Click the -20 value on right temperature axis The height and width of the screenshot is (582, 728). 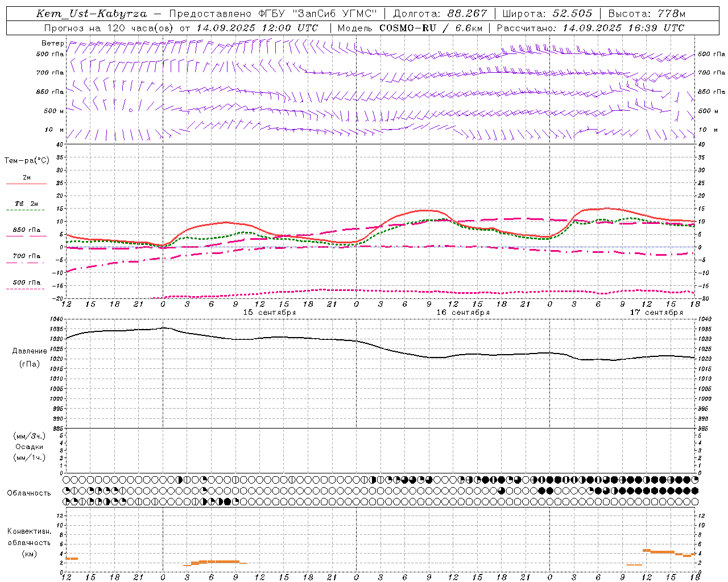702,298
